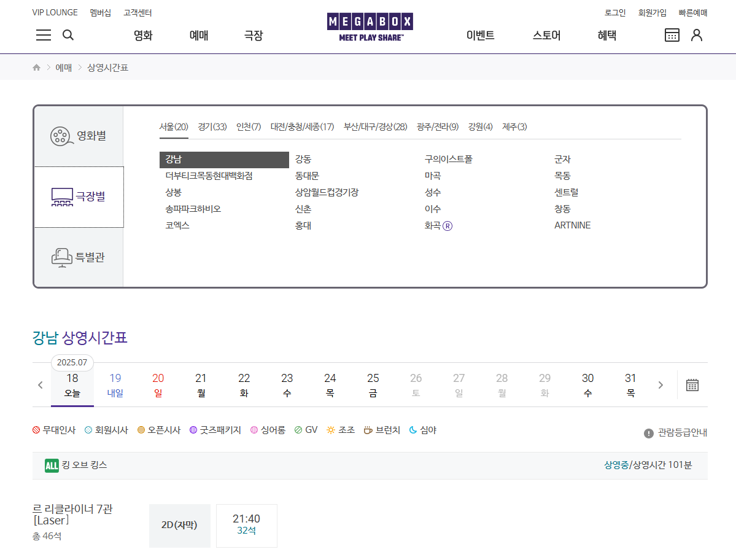The width and height of the screenshot is (736, 560).
Task: Select the 상암월드컵경기장 theater
Action: click(327, 192)
